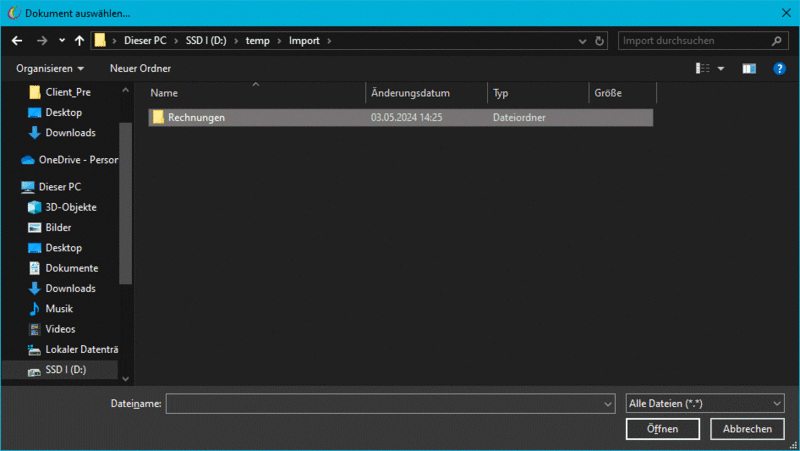Click the app icon in the title bar
The height and width of the screenshot is (451, 800).
[14, 13]
